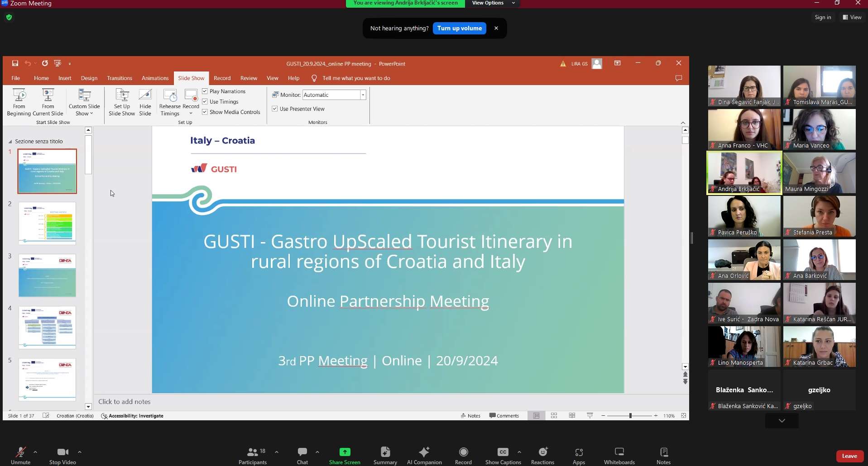Open Zoom Notes

[663, 456]
